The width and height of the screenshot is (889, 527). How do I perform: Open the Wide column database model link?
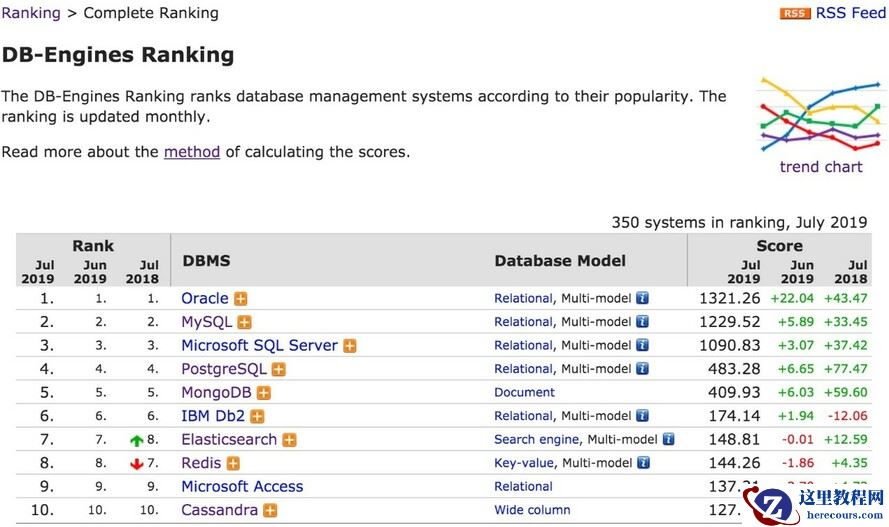click(x=532, y=510)
